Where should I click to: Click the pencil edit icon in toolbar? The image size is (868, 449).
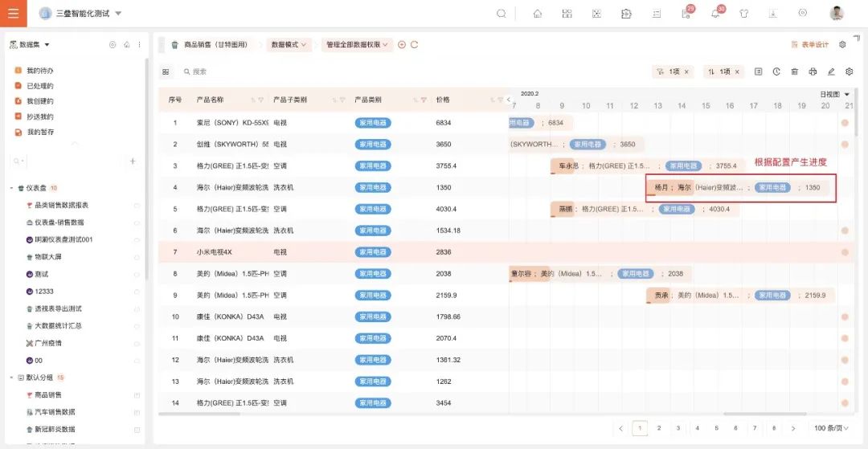pyautogui.click(x=831, y=71)
